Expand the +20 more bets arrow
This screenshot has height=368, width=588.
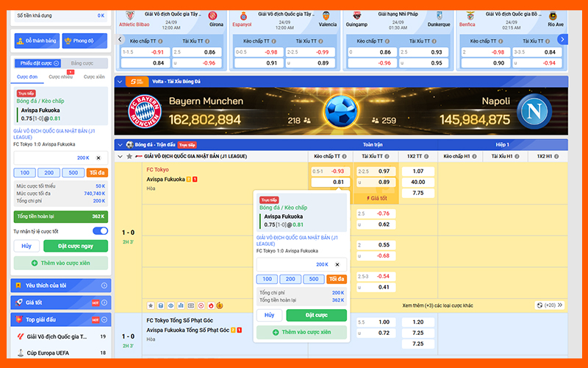[x=559, y=305]
